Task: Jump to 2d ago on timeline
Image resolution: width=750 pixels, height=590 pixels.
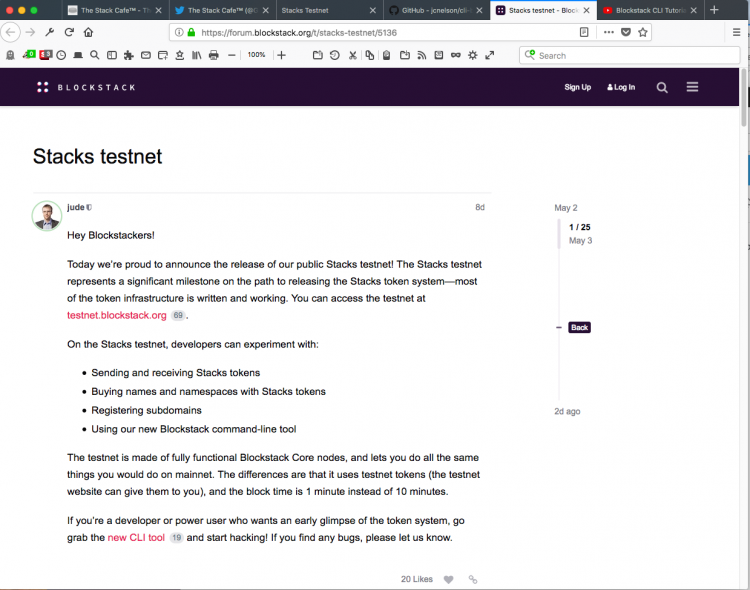Action: [x=567, y=412]
